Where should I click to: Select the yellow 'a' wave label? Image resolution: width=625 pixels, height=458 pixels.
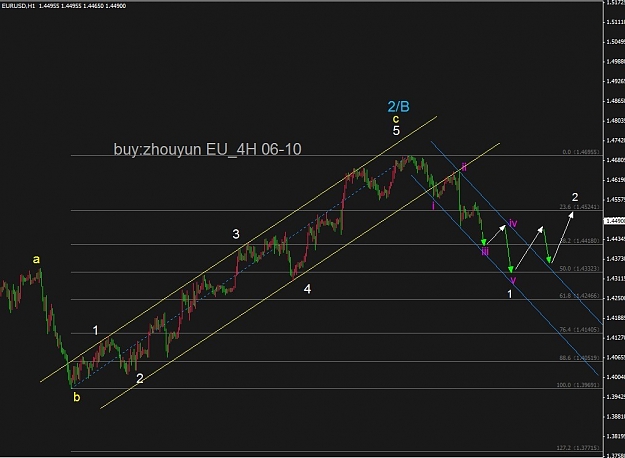click(36, 260)
